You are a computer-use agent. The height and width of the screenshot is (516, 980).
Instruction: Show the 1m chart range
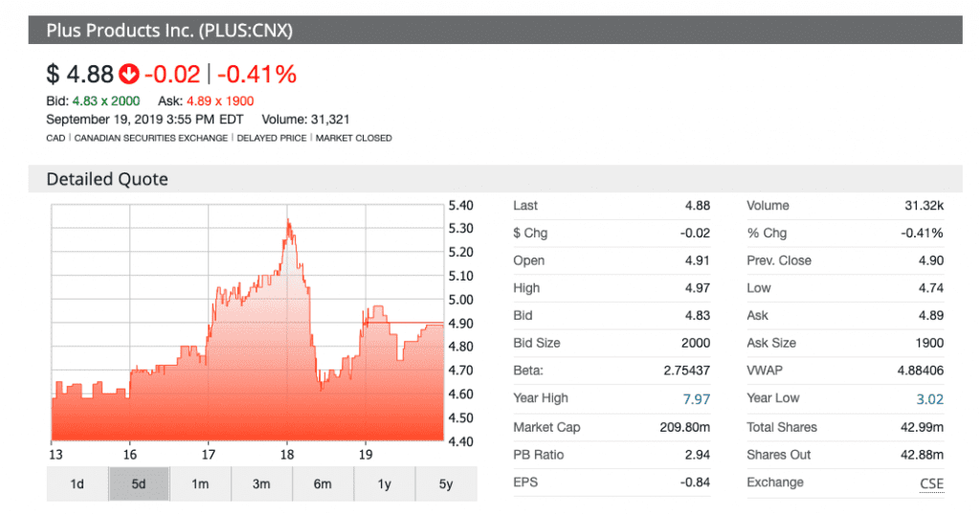(200, 485)
